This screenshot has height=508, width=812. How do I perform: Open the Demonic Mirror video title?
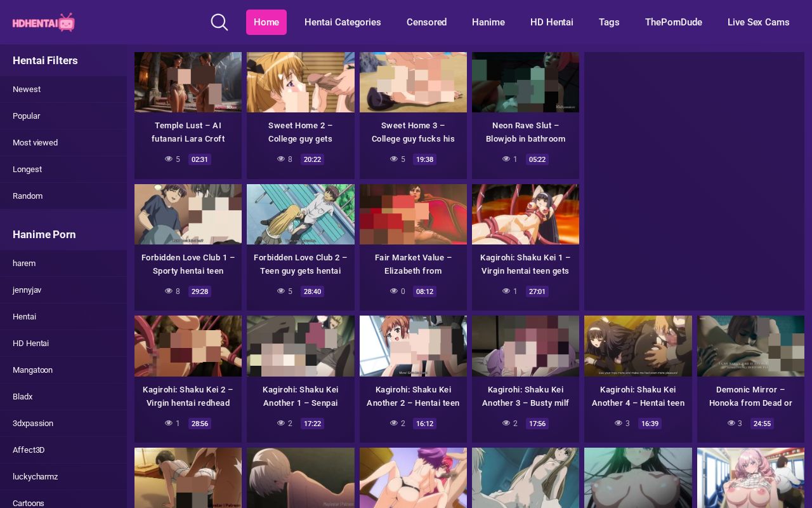(x=750, y=396)
